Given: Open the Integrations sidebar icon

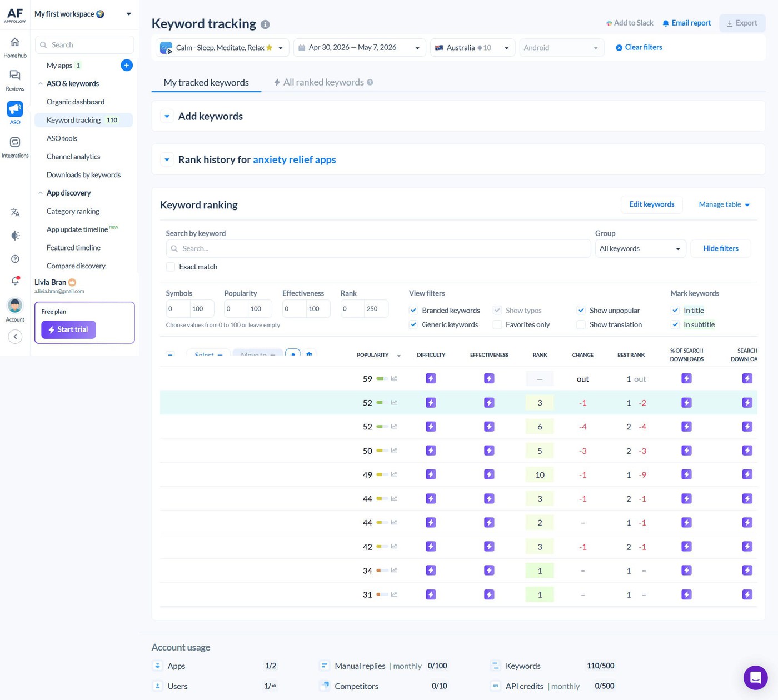Looking at the screenshot, I should tap(15, 142).
